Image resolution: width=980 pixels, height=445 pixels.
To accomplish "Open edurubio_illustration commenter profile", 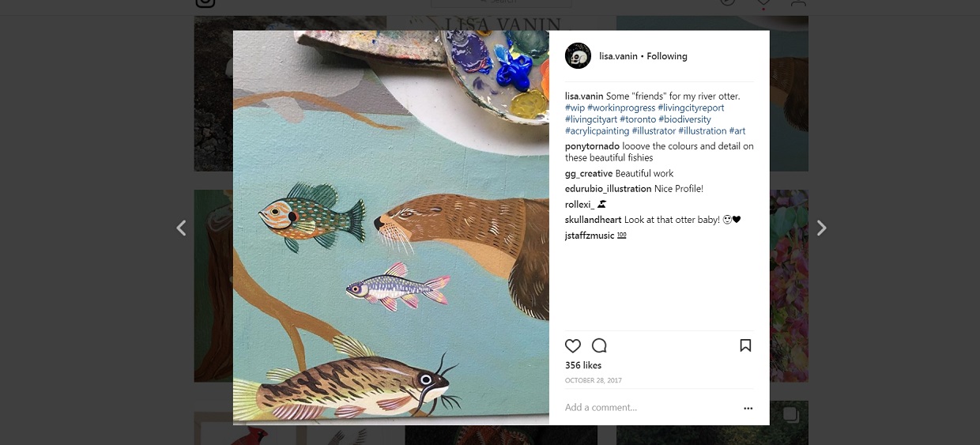I will [x=608, y=189].
